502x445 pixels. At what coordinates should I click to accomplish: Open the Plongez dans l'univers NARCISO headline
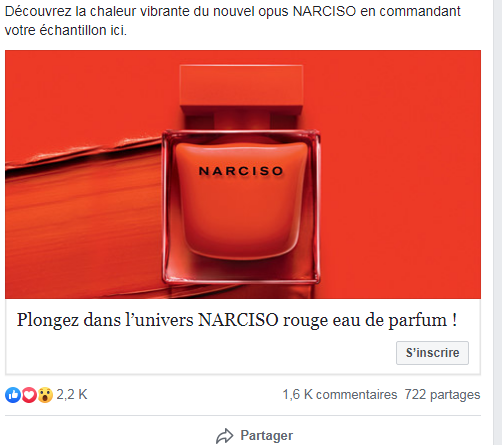237,320
